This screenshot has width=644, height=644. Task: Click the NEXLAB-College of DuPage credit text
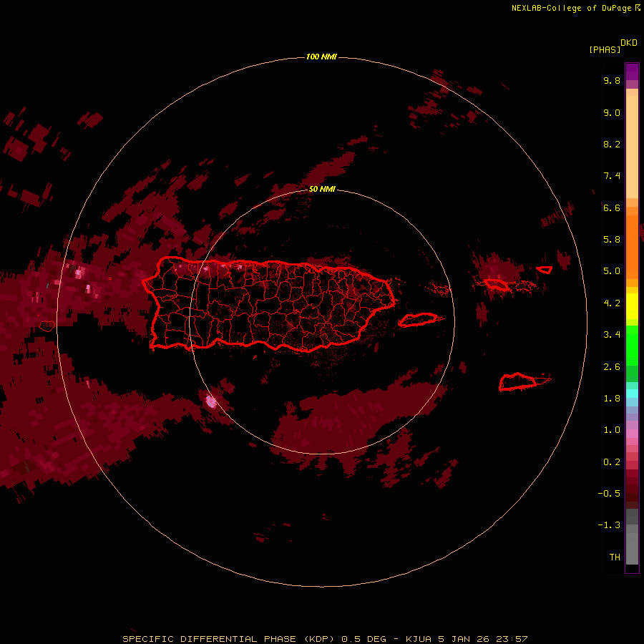575,8
